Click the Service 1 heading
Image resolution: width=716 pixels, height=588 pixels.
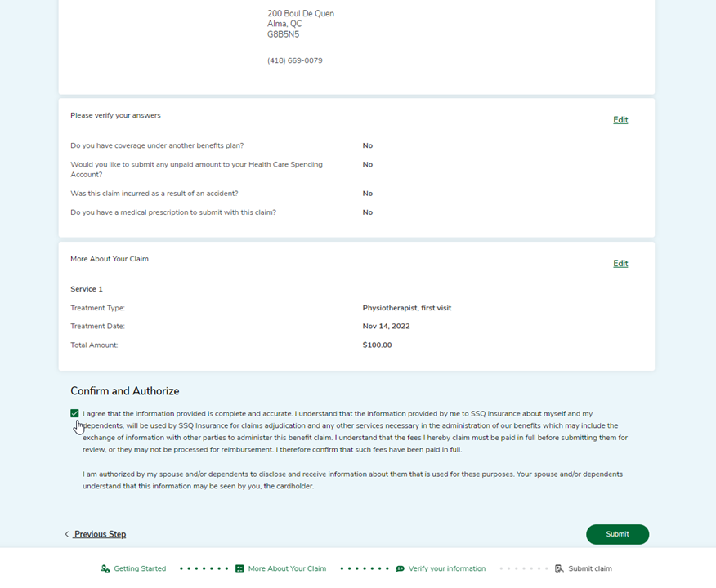87,289
